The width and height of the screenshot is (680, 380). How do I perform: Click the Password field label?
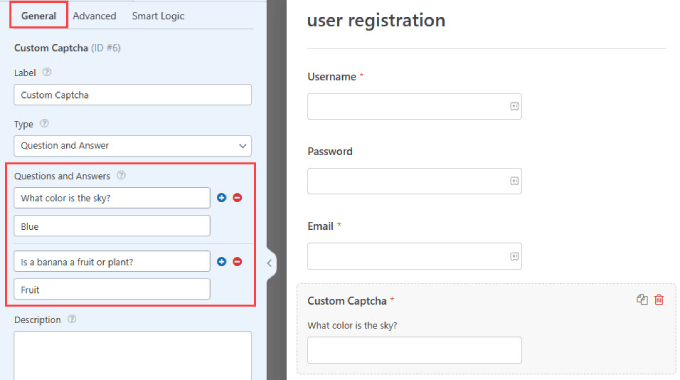point(330,151)
